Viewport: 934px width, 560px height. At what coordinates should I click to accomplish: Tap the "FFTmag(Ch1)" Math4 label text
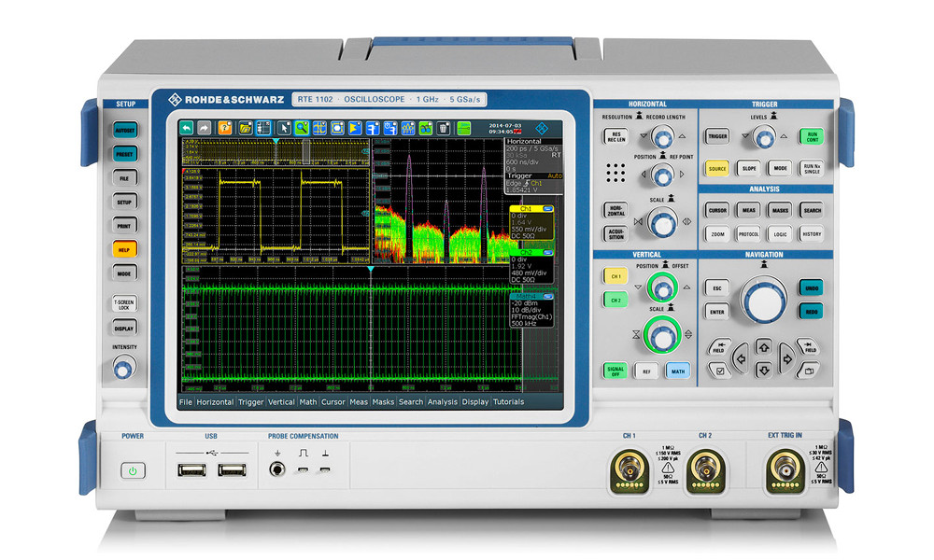(531, 316)
